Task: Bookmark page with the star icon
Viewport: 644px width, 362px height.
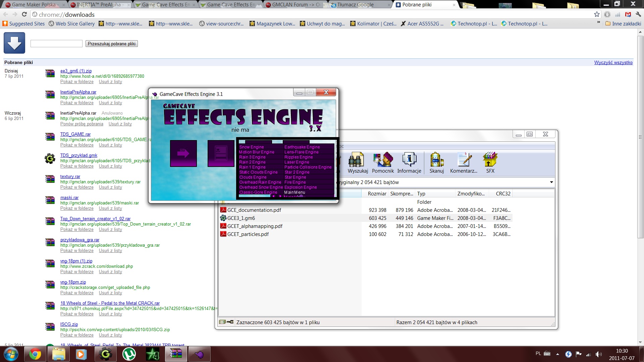Action: pos(596,14)
